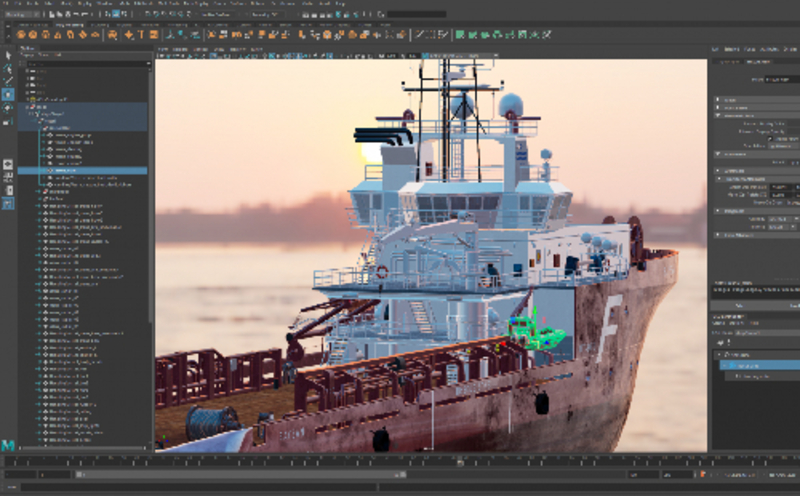Open the viewport panel View menu
Viewport: 800px width, 496px height.
pos(163,49)
